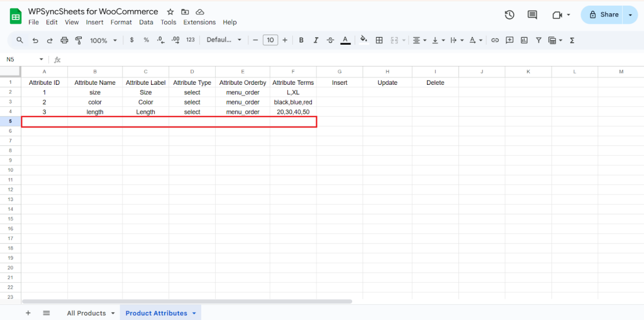
Task: Click the Share button
Action: click(602, 15)
